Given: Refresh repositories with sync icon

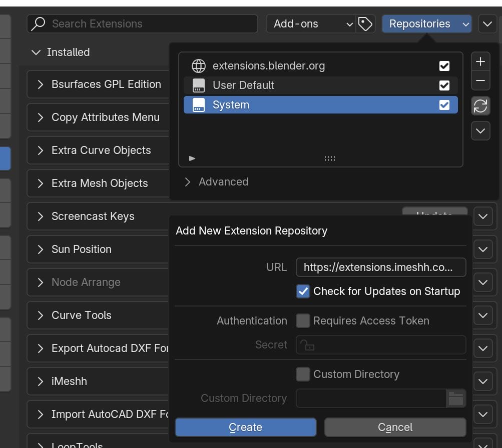Looking at the screenshot, I should tap(480, 106).
